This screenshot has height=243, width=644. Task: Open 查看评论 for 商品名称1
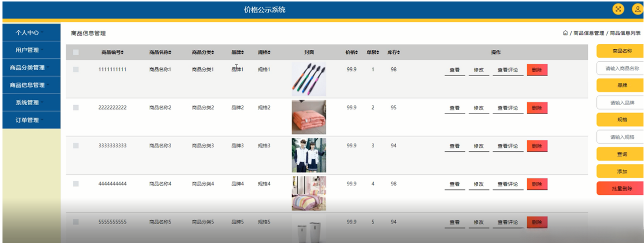[508, 70]
